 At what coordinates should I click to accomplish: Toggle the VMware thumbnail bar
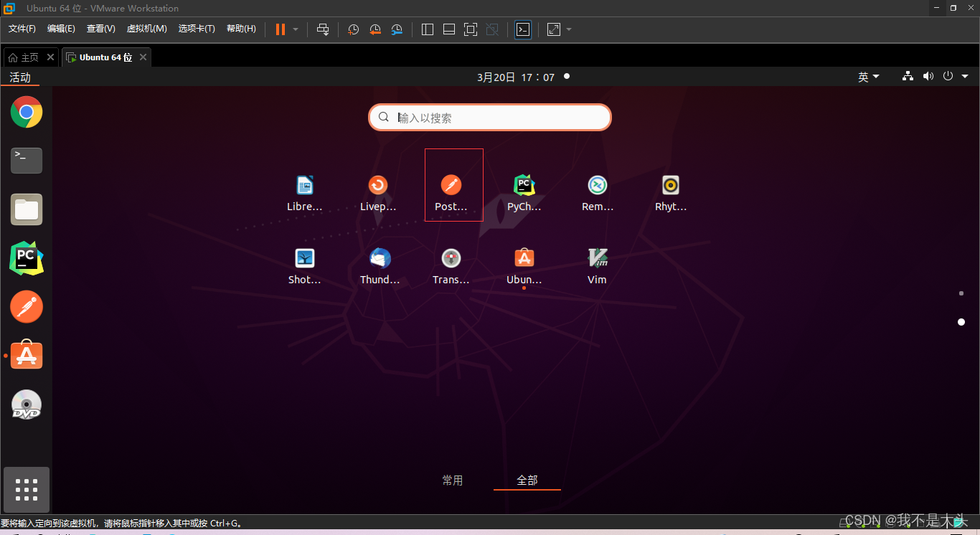click(449, 29)
